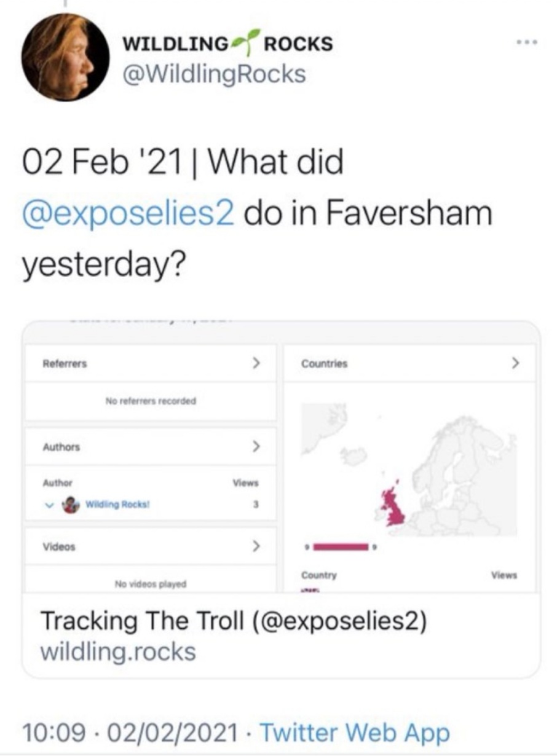557x756 pixels.
Task: Expand the Referrers section
Action: (257, 363)
